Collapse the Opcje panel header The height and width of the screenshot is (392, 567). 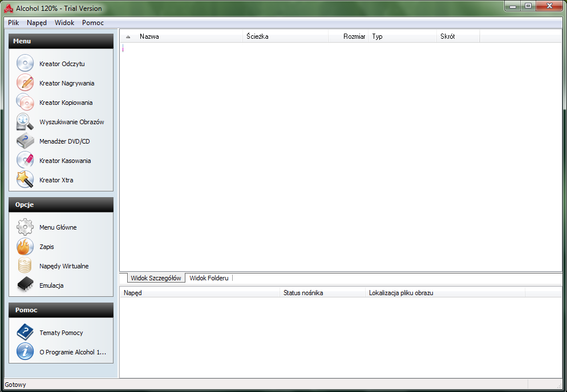pos(61,205)
